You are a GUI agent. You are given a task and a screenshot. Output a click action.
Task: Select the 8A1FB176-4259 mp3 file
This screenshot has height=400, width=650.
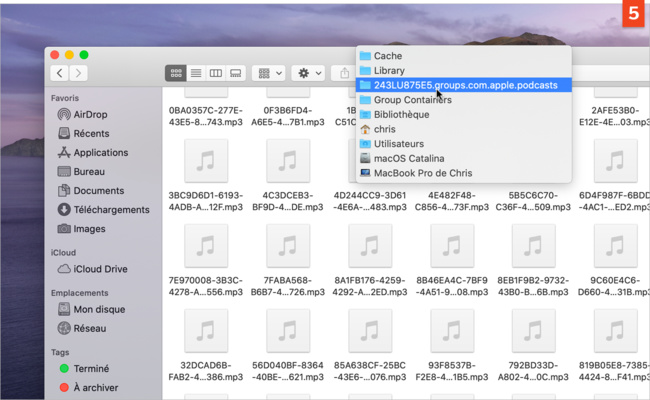tap(369, 246)
